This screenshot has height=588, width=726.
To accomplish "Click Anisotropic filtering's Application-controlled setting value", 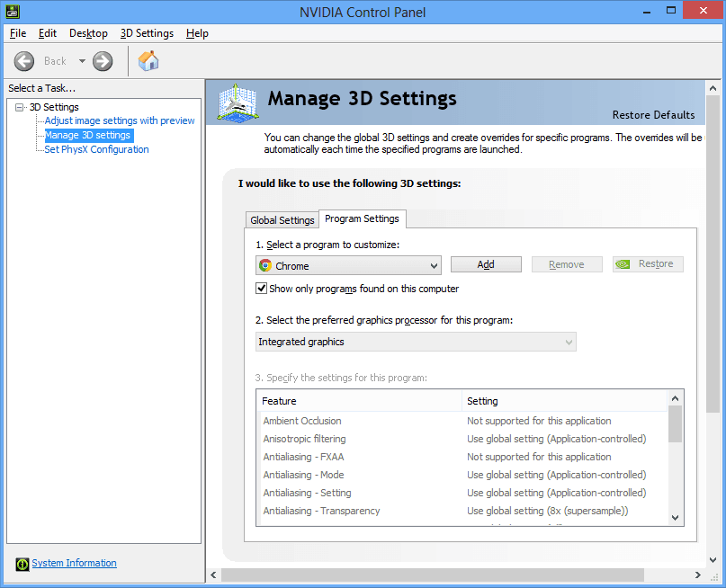I will 557,439.
